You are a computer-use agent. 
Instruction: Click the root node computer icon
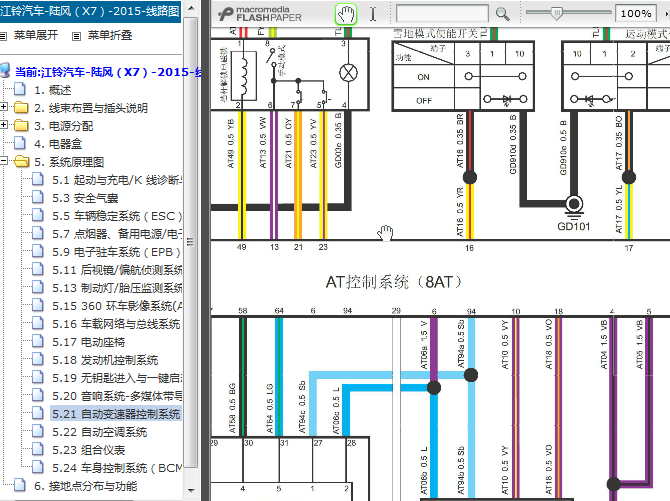click(5, 71)
